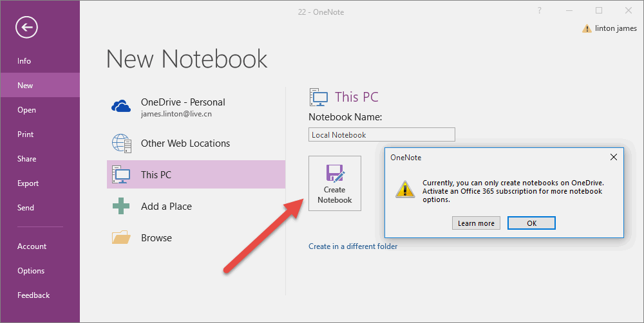Image resolution: width=644 pixels, height=323 pixels.
Task: Open the Info menu item
Action: point(24,61)
